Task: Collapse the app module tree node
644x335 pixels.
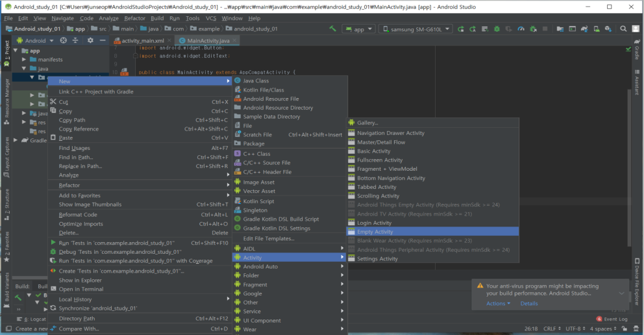Action: click(x=16, y=51)
